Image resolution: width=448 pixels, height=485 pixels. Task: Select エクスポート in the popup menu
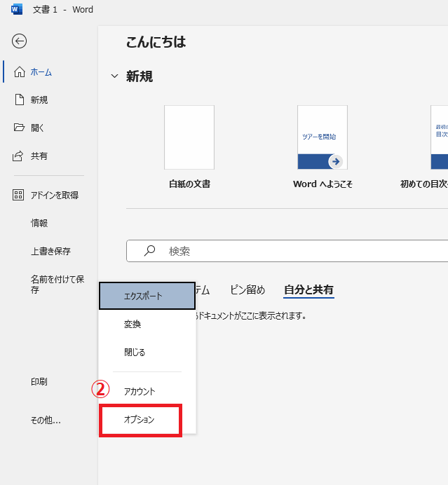pos(147,296)
